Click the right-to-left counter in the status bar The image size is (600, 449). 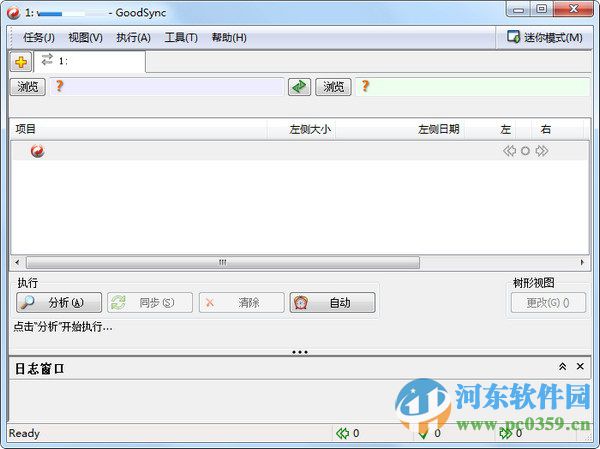click(x=347, y=433)
